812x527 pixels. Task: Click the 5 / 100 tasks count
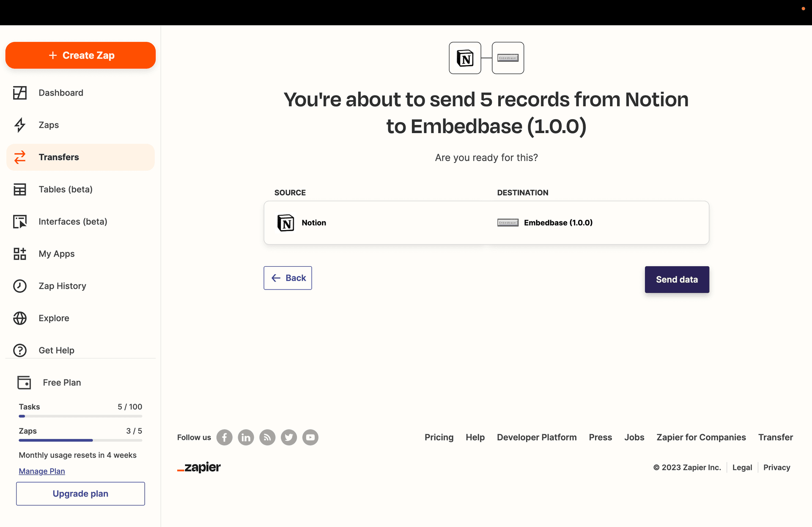(x=130, y=407)
